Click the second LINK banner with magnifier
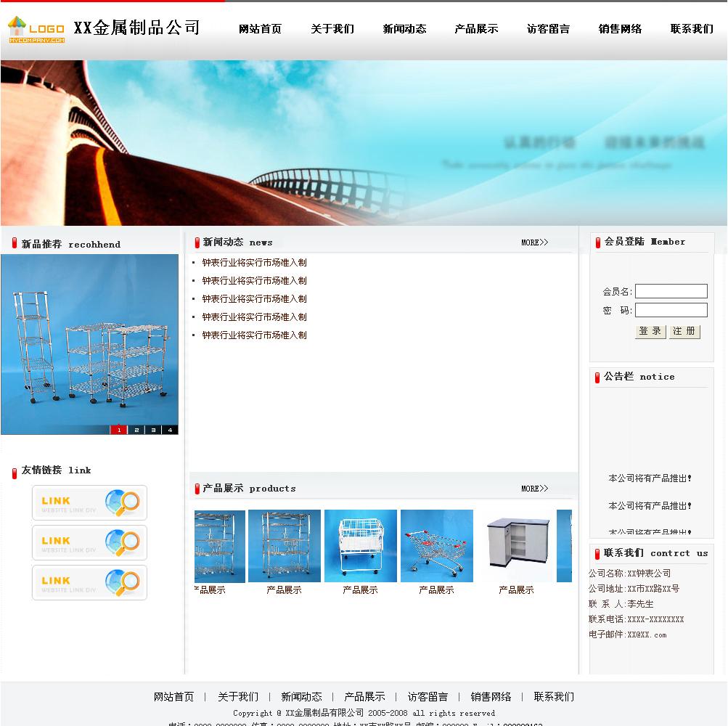Viewport: 728px width, 726px height. point(89,542)
